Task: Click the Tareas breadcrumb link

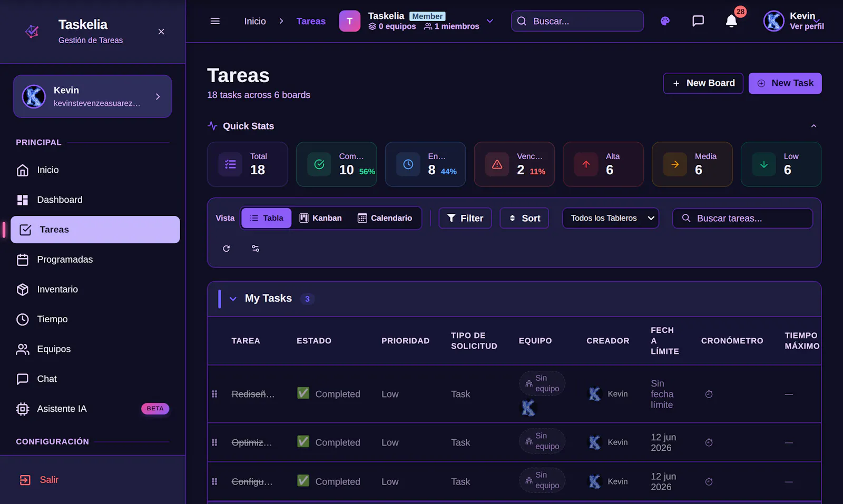Action: pyautogui.click(x=311, y=21)
